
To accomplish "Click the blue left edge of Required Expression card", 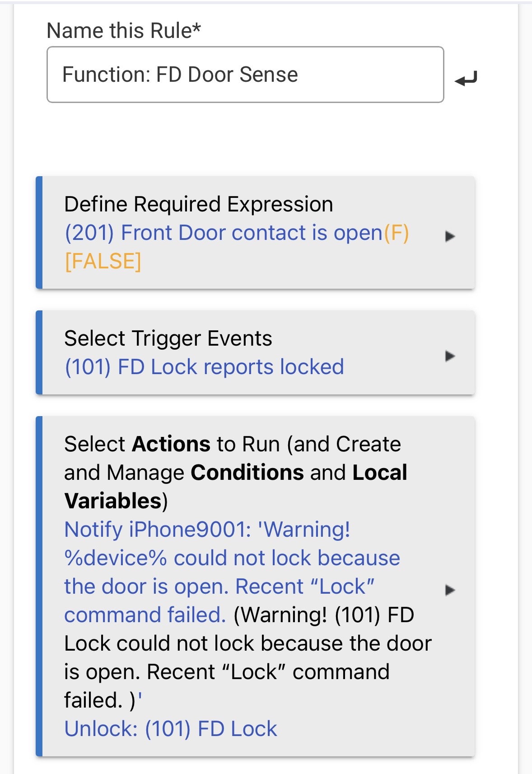I will point(39,232).
